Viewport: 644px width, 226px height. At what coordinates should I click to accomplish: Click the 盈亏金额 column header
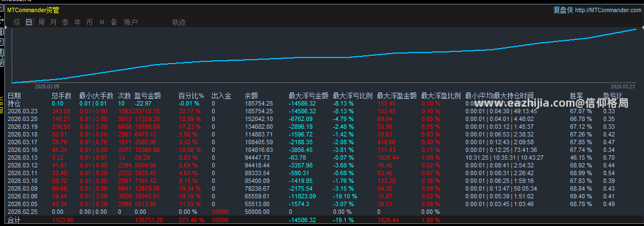pos(148,96)
